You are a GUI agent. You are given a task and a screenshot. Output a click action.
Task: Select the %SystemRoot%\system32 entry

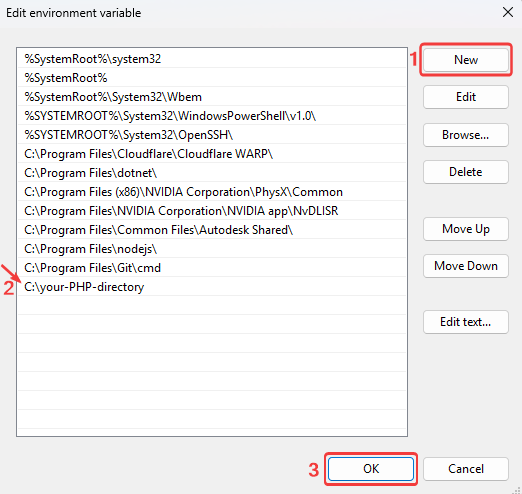[212, 59]
